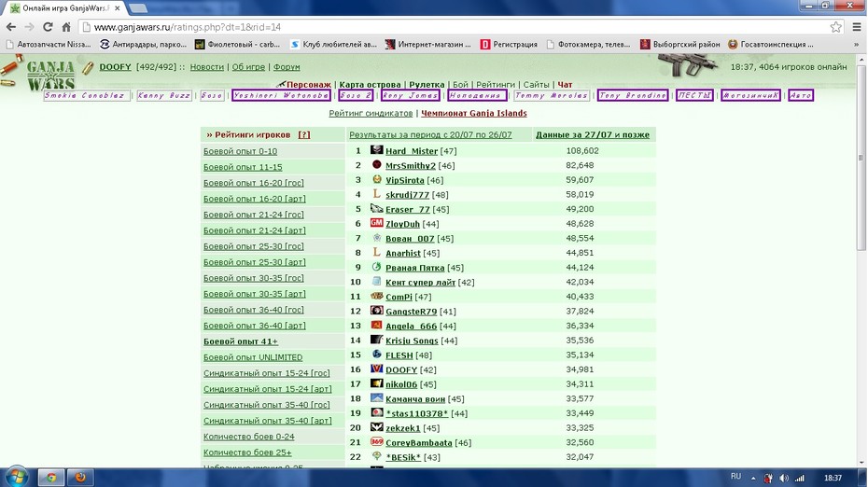Click the syndicate icon beside Eraser_77
Viewport: 868px width, 487px height.
point(376,208)
